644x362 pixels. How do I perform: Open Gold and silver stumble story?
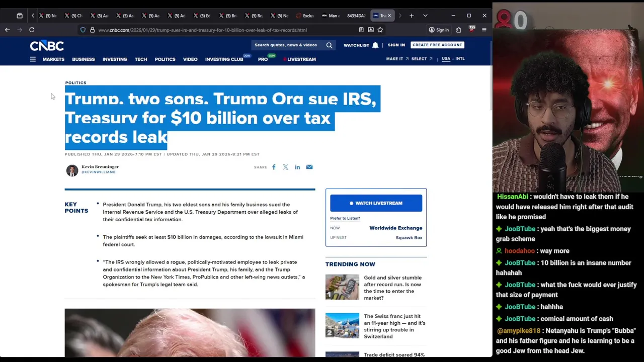click(392, 288)
